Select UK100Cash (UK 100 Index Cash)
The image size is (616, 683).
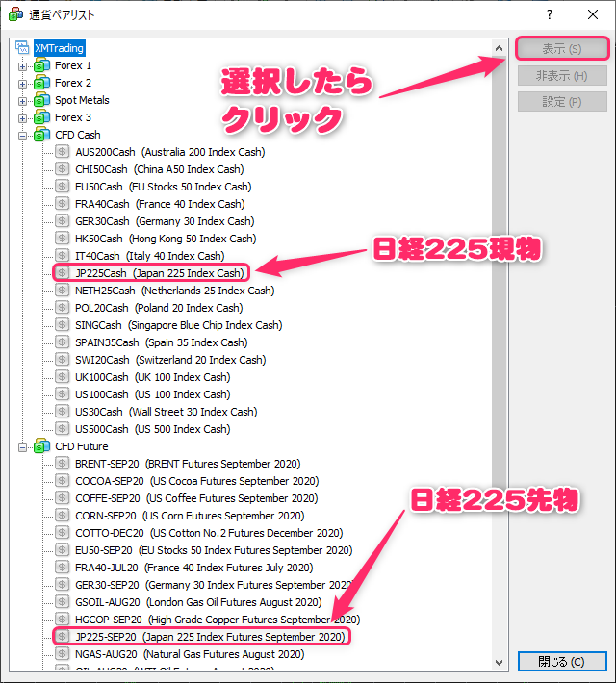click(153, 377)
